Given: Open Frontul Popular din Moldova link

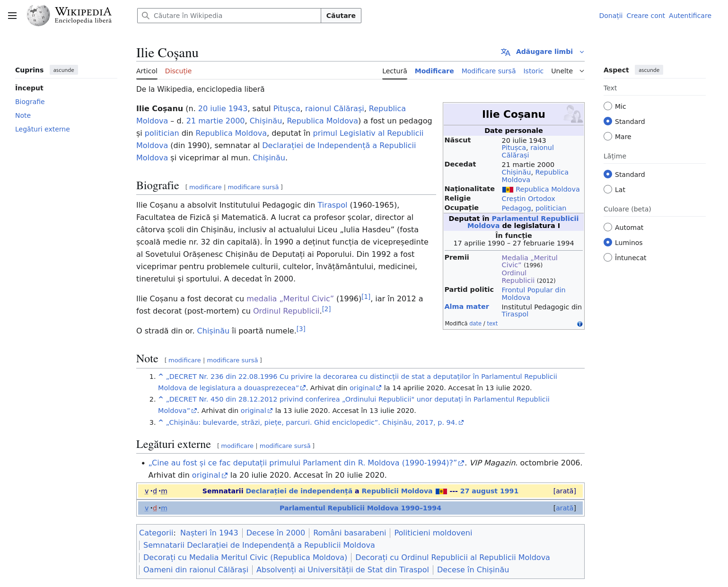Looking at the screenshot, I should (x=534, y=294).
